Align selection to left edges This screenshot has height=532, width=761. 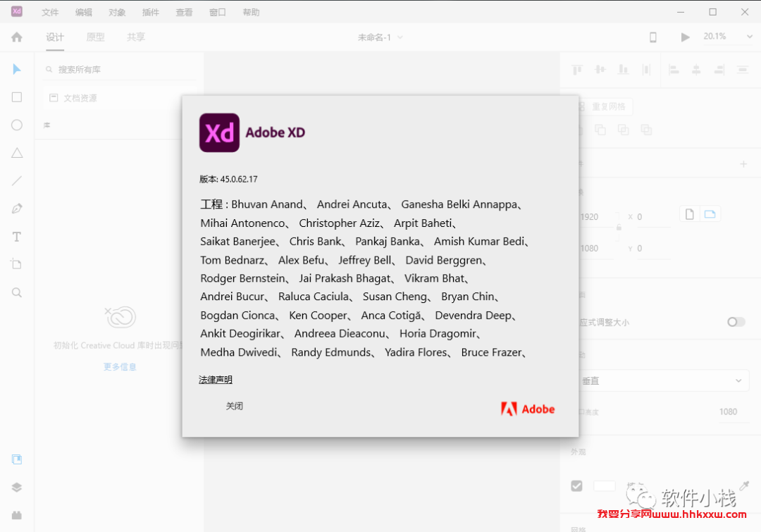(674, 70)
